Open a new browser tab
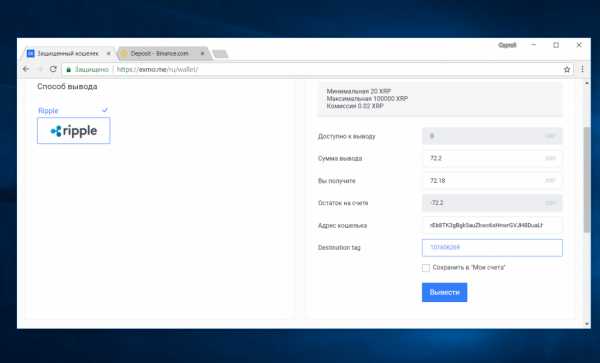600x363 pixels. tap(220, 54)
